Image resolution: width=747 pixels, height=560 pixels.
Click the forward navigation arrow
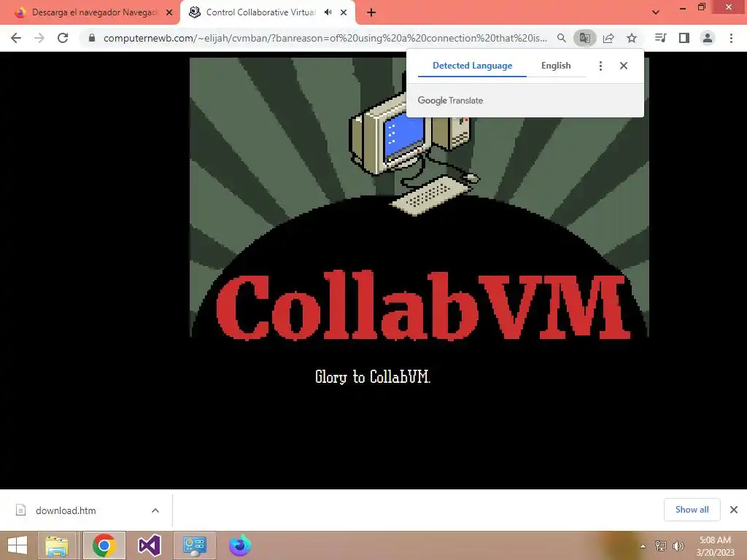[39, 38]
